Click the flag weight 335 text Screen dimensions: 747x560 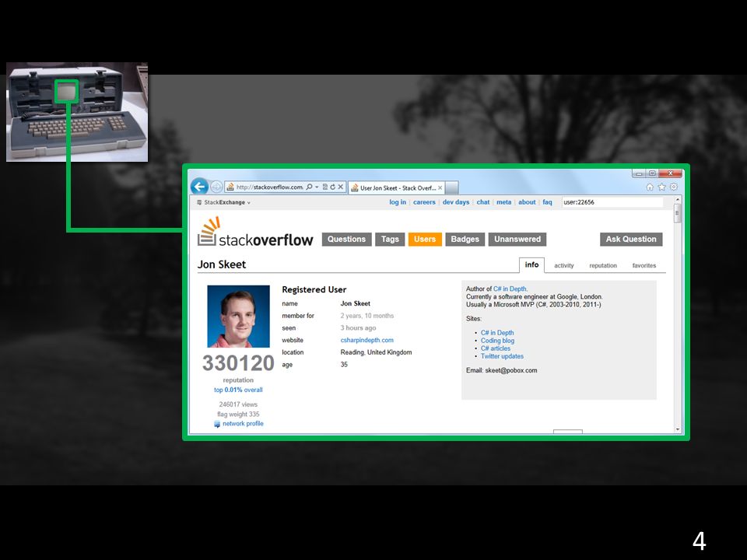(x=238, y=415)
